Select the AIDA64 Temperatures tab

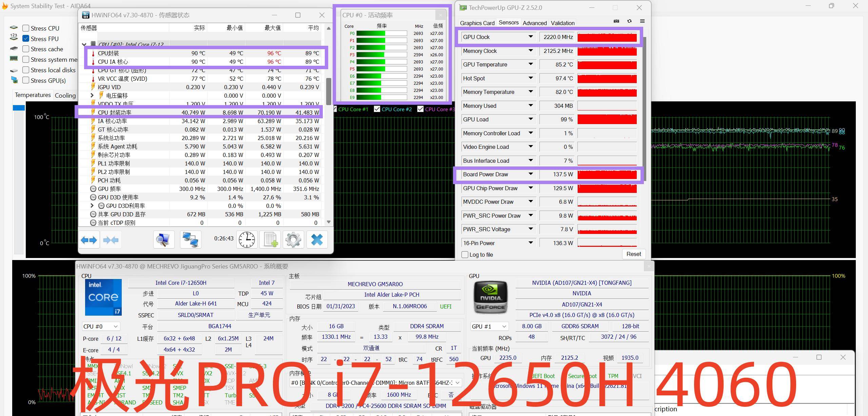coord(33,95)
